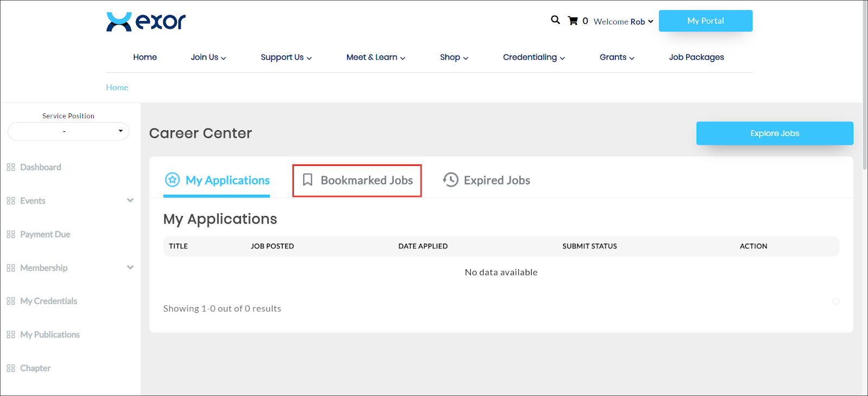Viewport: 868px width, 396px height.
Task: Open the Welcome Rob user menu
Action: pyautogui.click(x=623, y=22)
